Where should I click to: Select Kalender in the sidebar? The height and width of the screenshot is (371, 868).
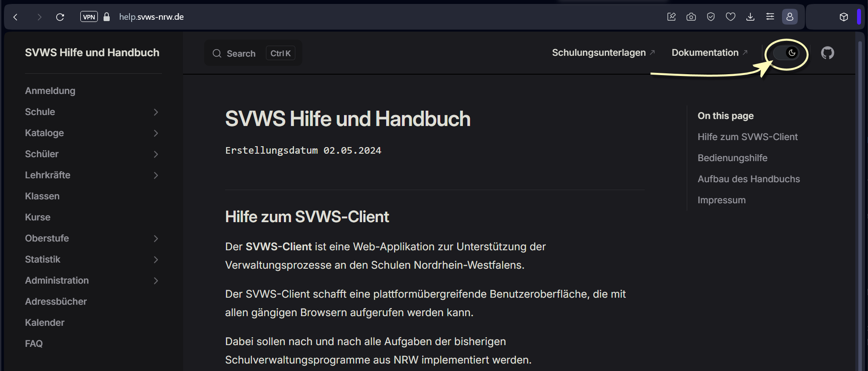click(x=45, y=323)
